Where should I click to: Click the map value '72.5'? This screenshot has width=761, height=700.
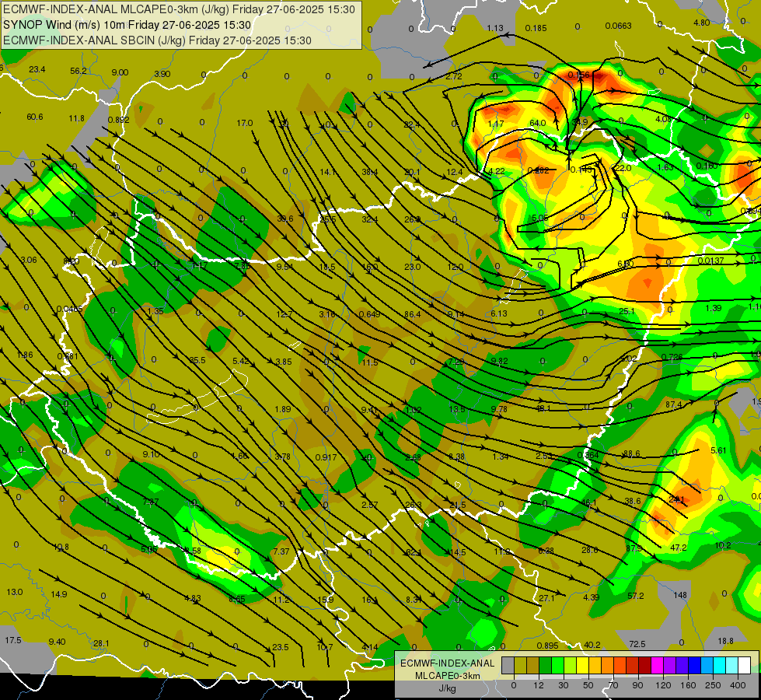[637, 644]
